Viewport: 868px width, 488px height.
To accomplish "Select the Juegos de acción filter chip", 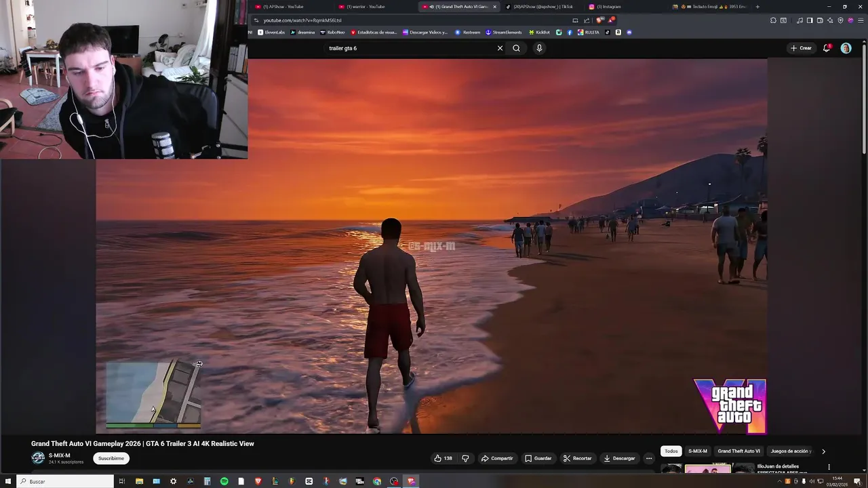I will [x=791, y=451].
